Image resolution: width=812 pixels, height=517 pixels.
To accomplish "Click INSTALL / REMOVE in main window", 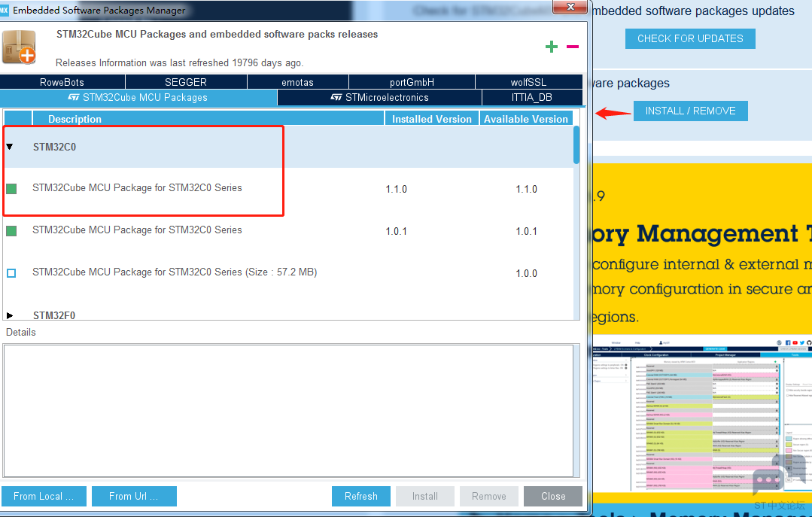I will point(690,111).
